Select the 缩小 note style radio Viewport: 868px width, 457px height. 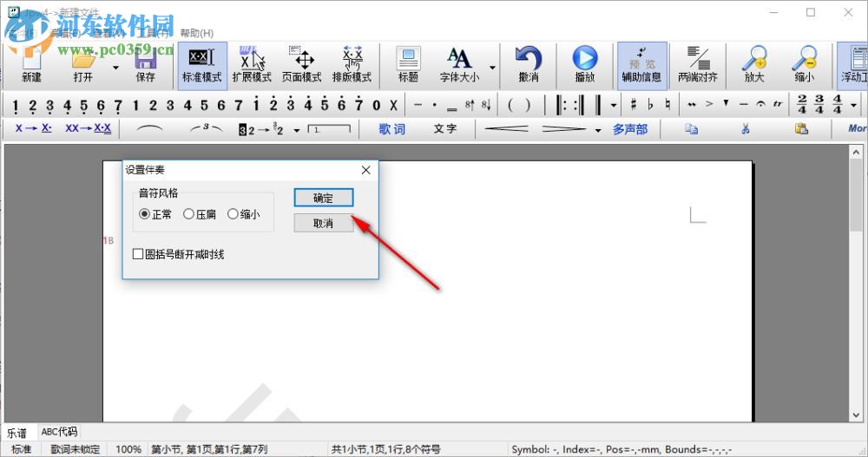click(244, 214)
